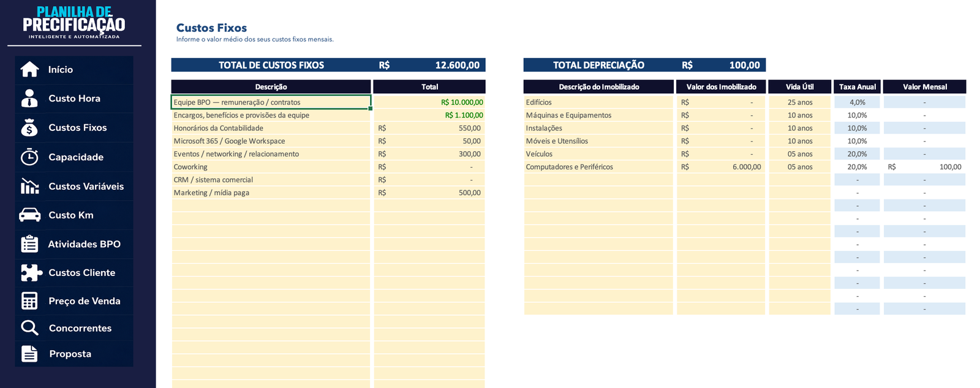Select the 500,00 Marketing value cell

(x=429, y=192)
